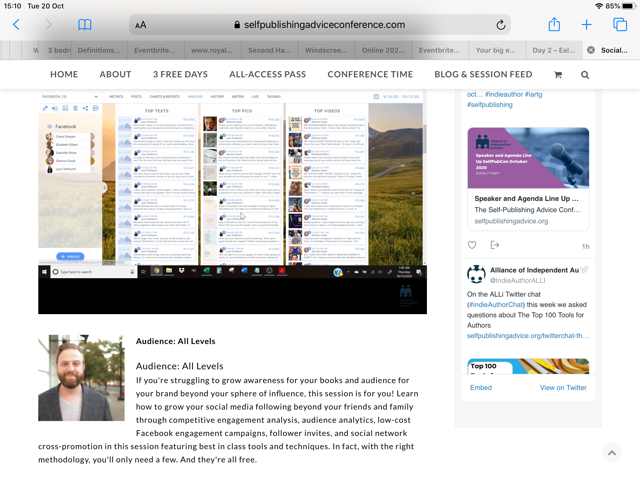The height and width of the screenshot is (480, 640).
Task: Switch to the Second Ha... tab
Action: click(x=269, y=50)
